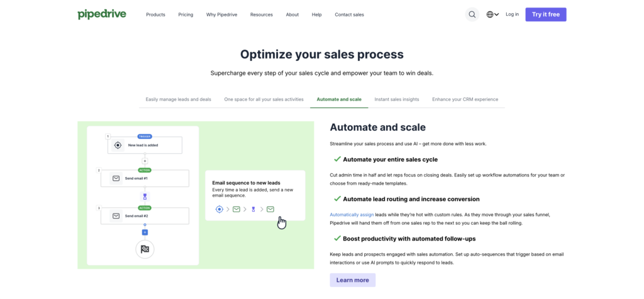The width and height of the screenshot is (644, 299).
Task: Click the Try it free button
Action: click(x=545, y=14)
